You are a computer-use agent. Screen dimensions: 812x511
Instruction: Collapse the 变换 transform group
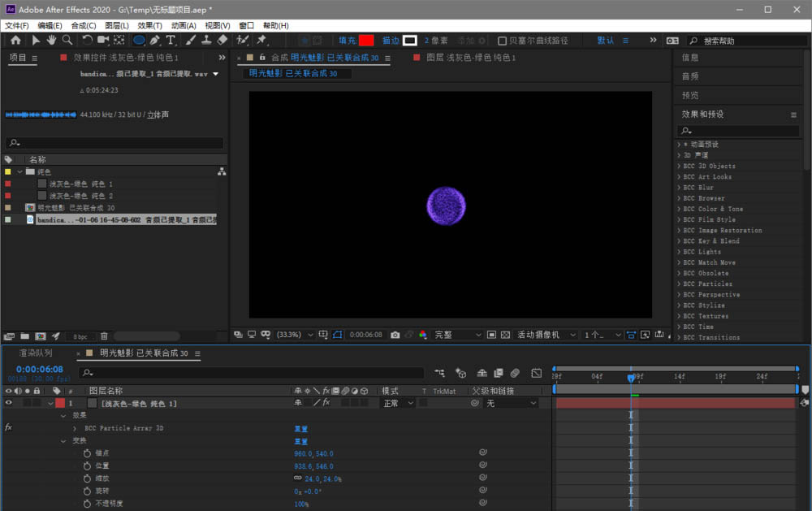pos(63,440)
